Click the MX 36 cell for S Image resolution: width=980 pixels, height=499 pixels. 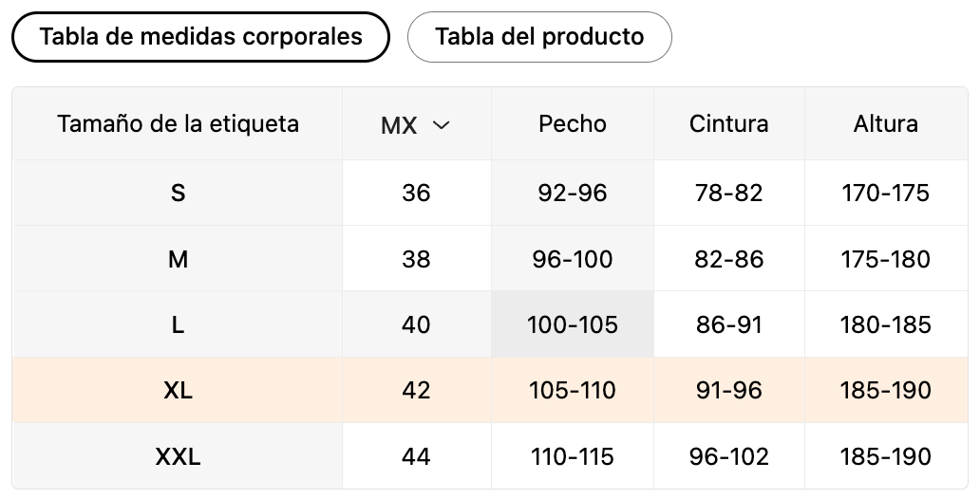[416, 194]
